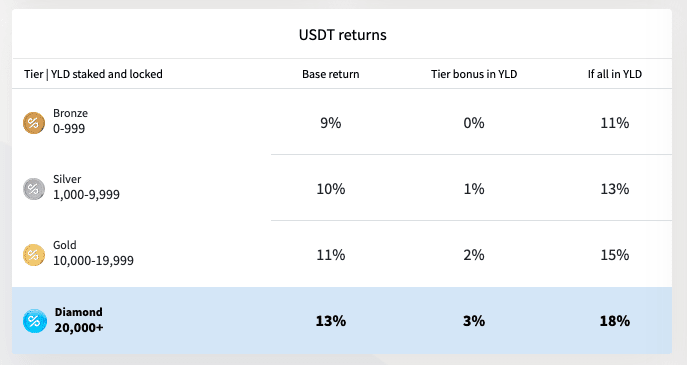Image resolution: width=687 pixels, height=365 pixels.
Task: Click Diamond tier bonus 3% value
Action: (x=474, y=321)
